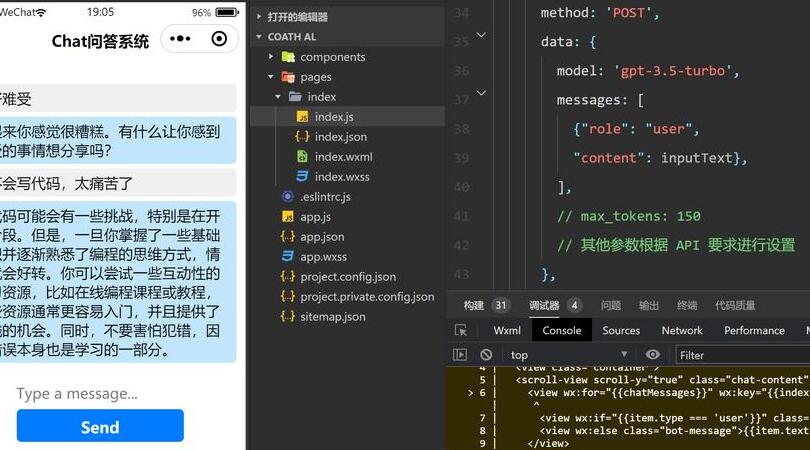Click the // max_tokens: 150 comment

click(629, 216)
